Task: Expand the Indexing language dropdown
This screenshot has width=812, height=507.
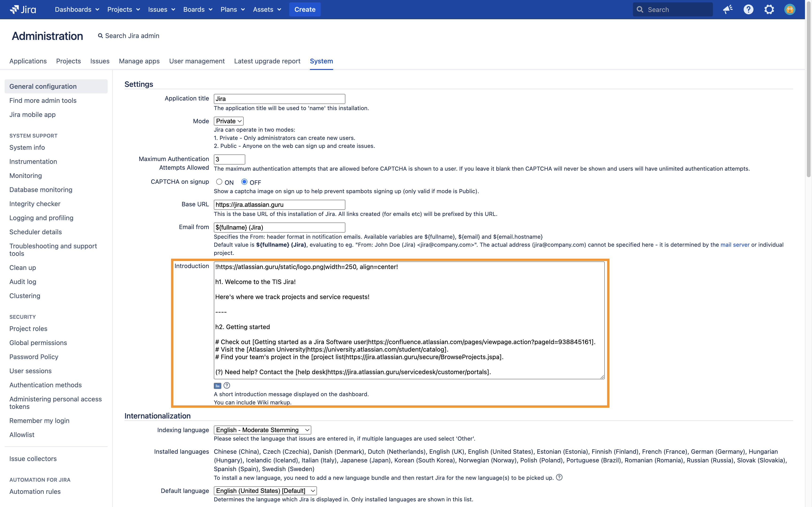Action: click(262, 430)
